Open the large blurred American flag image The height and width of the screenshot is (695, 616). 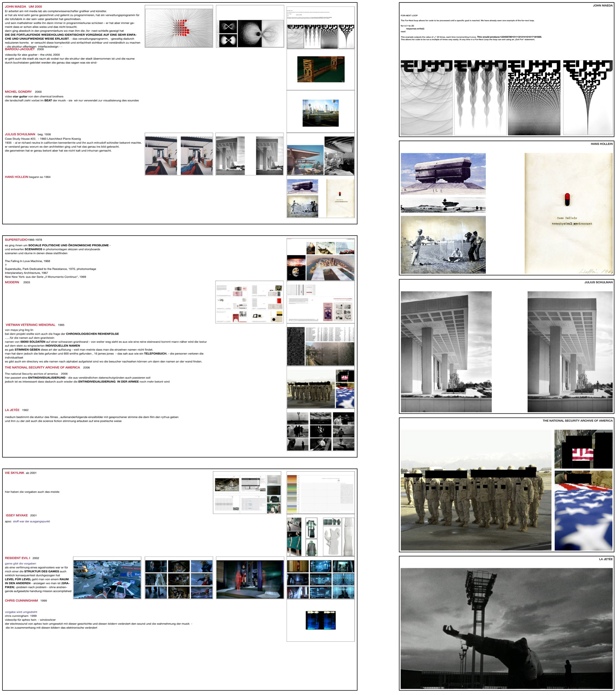click(583, 510)
